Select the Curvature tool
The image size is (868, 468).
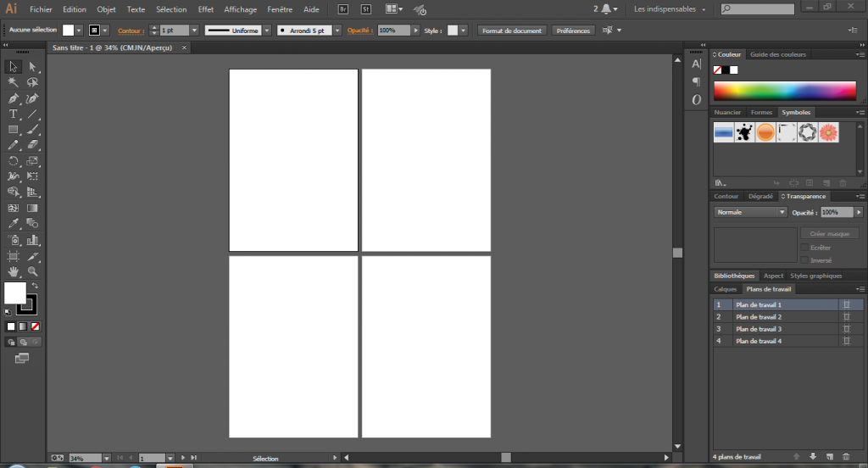(x=32, y=98)
